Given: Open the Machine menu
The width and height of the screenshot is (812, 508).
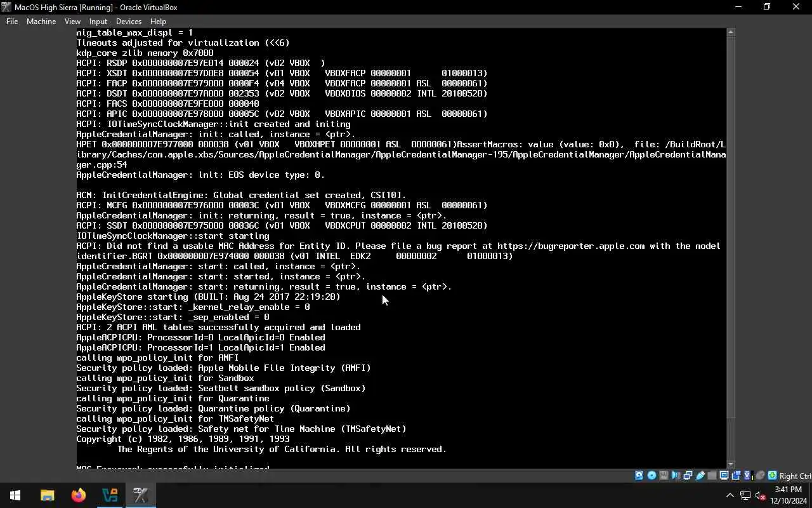Looking at the screenshot, I should [41, 21].
